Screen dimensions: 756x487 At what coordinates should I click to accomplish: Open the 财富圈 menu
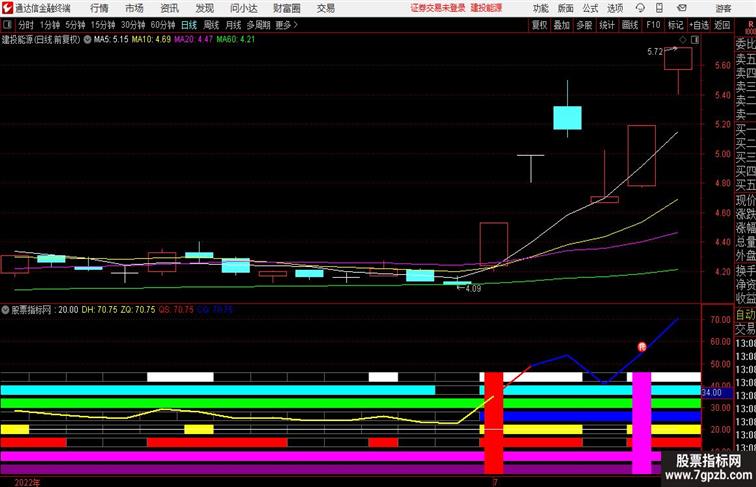click(286, 8)
